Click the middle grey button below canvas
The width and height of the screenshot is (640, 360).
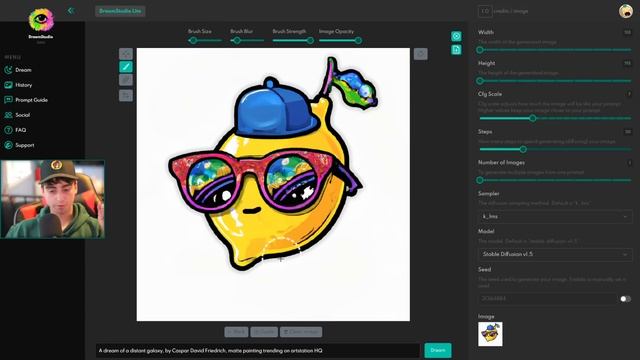click(x=264, y=332)
